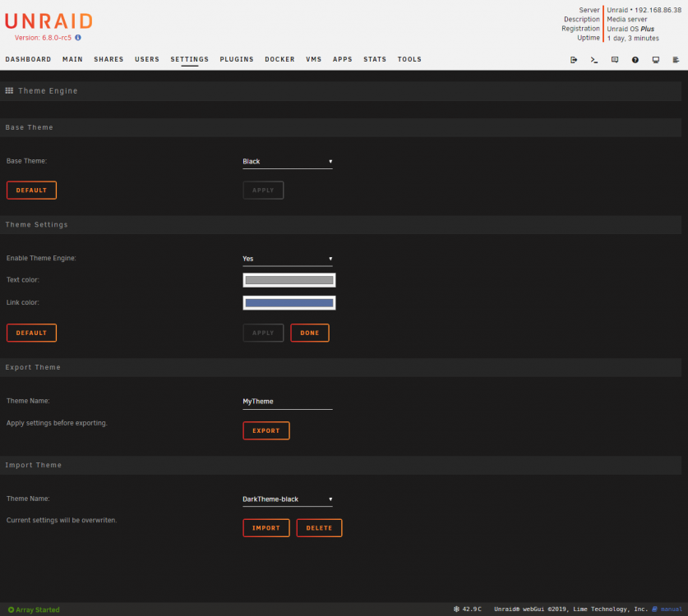Click the Version: 6.8.0-rc5 text
Viewport: 688px width, 616px height.
pyautogui.click(x=43, y=38)
